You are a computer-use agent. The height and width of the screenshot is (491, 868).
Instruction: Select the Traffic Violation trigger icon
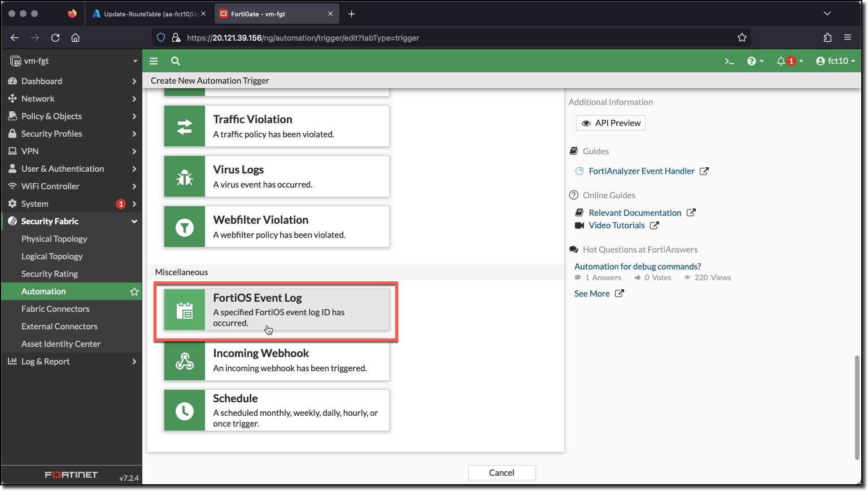pyautogui.click(x=185, y=127)
